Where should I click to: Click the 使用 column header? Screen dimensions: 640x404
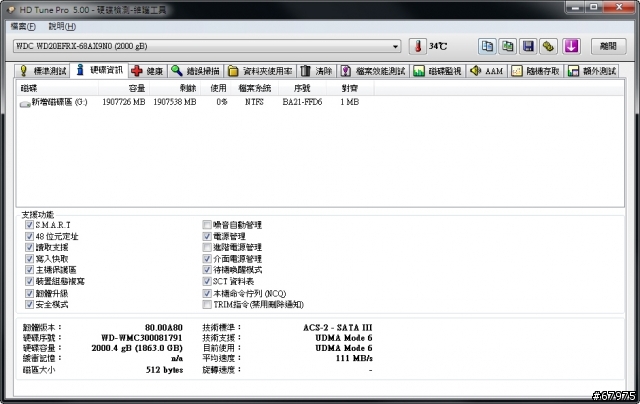214,88
